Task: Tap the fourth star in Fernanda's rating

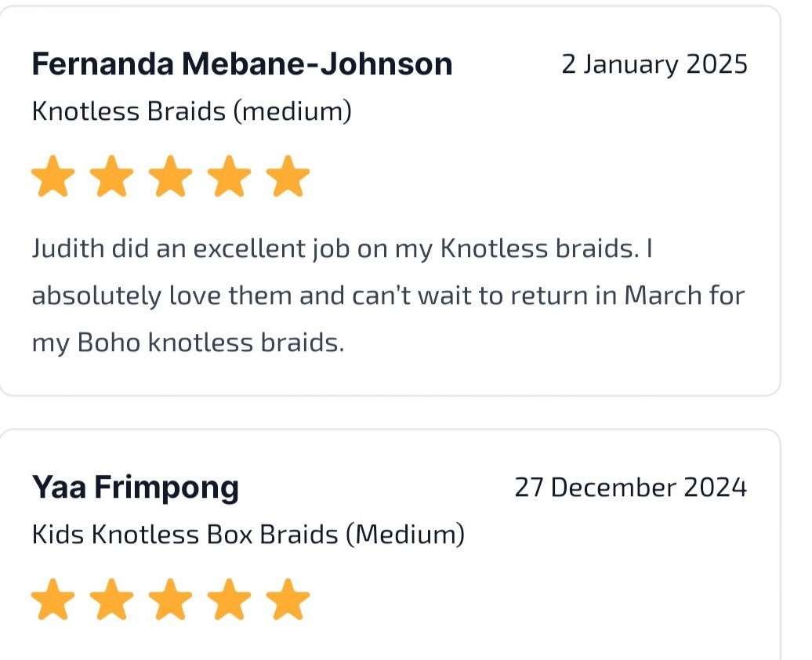Action: 230,176
